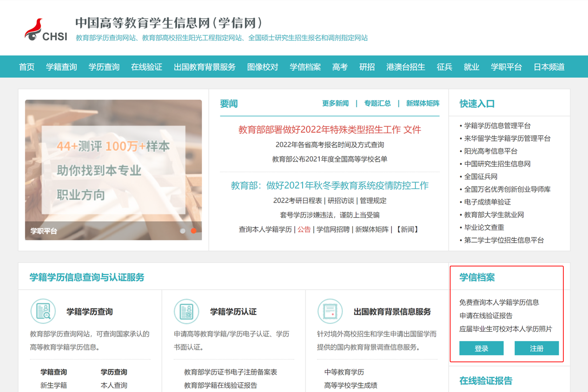This screenshot has height=392, width=588.
Task: Open 全国征兵网 quick link
Action: coord(481,176)
